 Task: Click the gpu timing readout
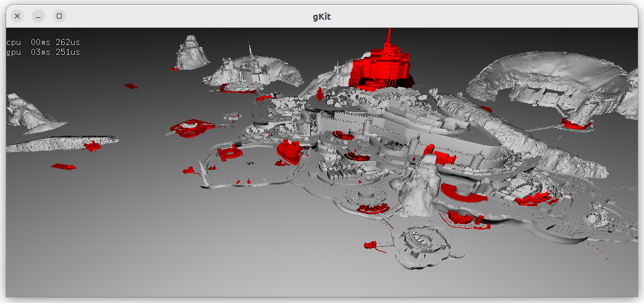click(43, 52)
